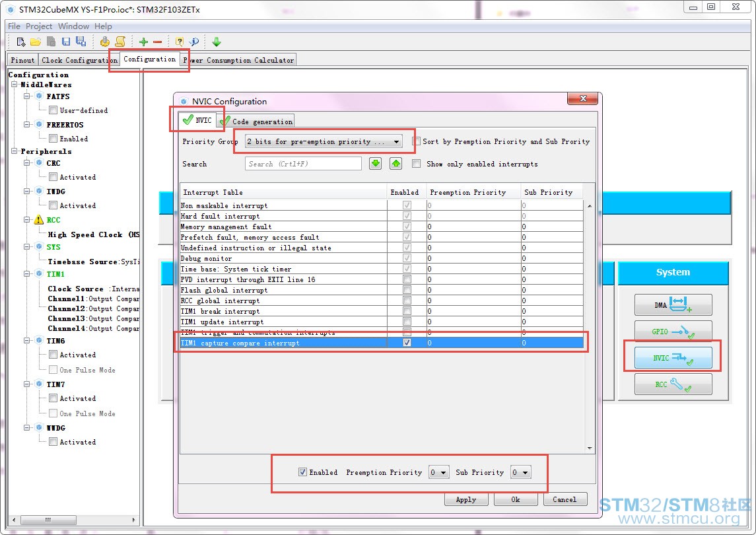Viewport: 756px width, 535px height.
Task: Click the green download arrow icon
Action: click(217, 42)
